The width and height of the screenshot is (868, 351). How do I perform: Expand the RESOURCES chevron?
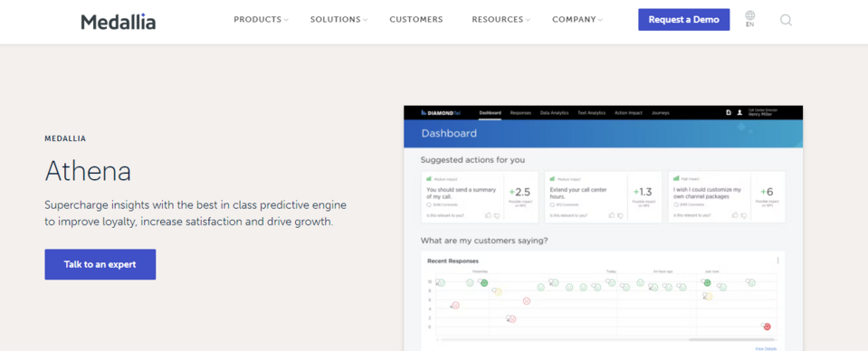point(528,20)
